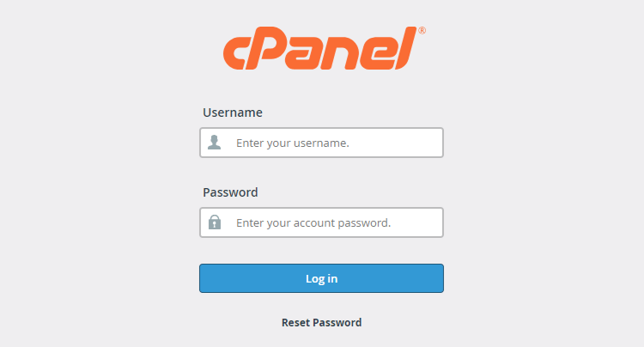Viewport: 644px width, 347px height.
Task: Click the person icon beside username placeholder
Action: [214, 142]
